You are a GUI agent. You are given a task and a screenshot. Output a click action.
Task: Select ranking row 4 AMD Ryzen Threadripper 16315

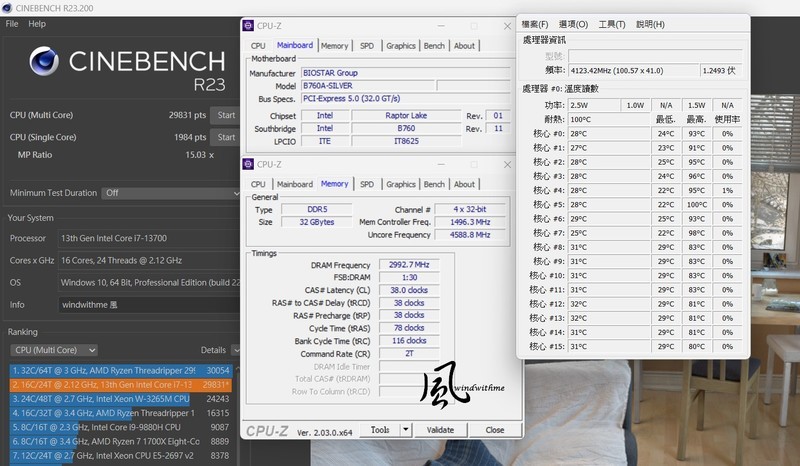(120, 413)
